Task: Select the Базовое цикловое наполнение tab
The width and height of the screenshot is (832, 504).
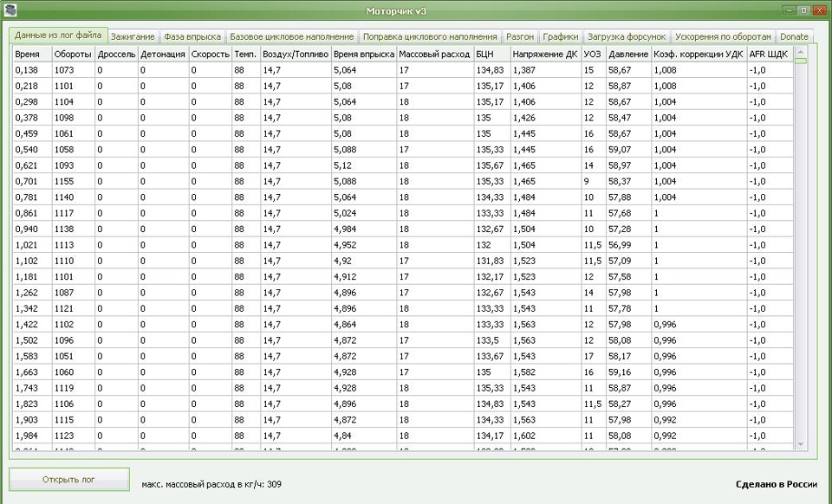Action: 292,36
